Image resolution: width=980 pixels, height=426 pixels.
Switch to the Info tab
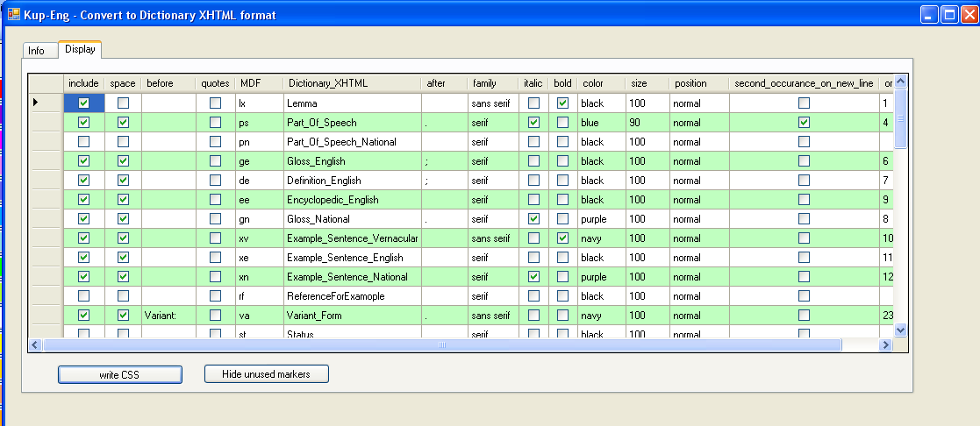coord(36,51)
